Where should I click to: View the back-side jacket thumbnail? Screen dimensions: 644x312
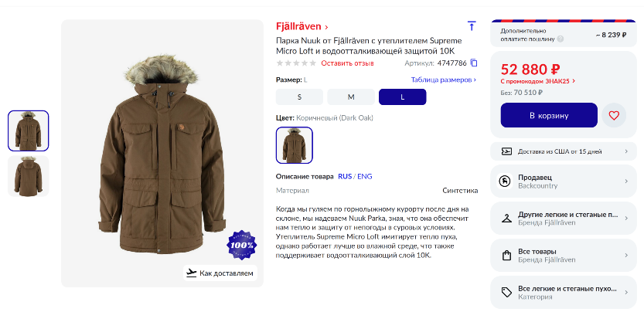tap(29, 176)
